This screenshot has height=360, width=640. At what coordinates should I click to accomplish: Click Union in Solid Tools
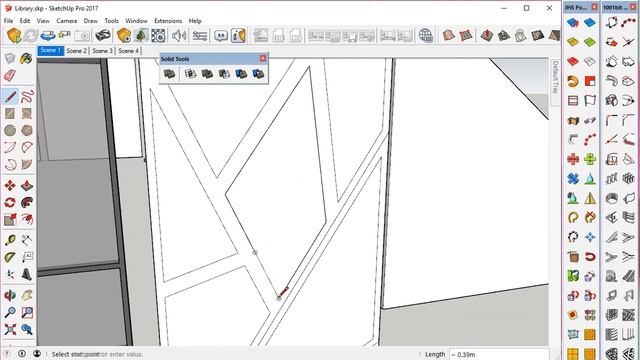(207, 74)
